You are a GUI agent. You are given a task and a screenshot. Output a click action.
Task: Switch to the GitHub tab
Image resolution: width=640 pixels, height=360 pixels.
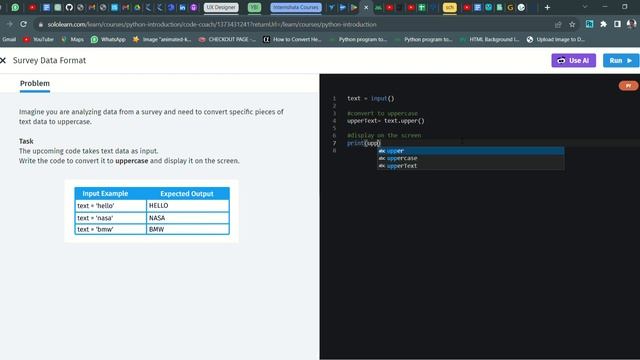(x=69, y=7)
